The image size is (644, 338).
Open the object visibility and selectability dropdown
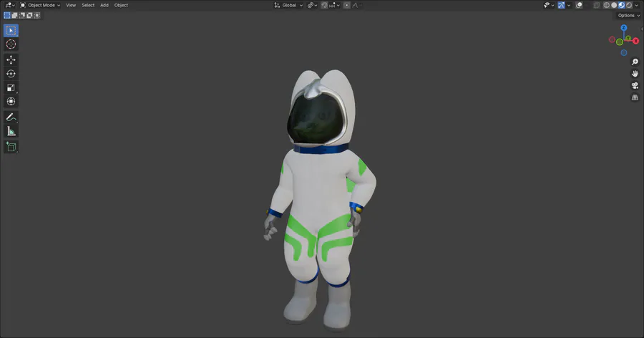coord(549,5)
